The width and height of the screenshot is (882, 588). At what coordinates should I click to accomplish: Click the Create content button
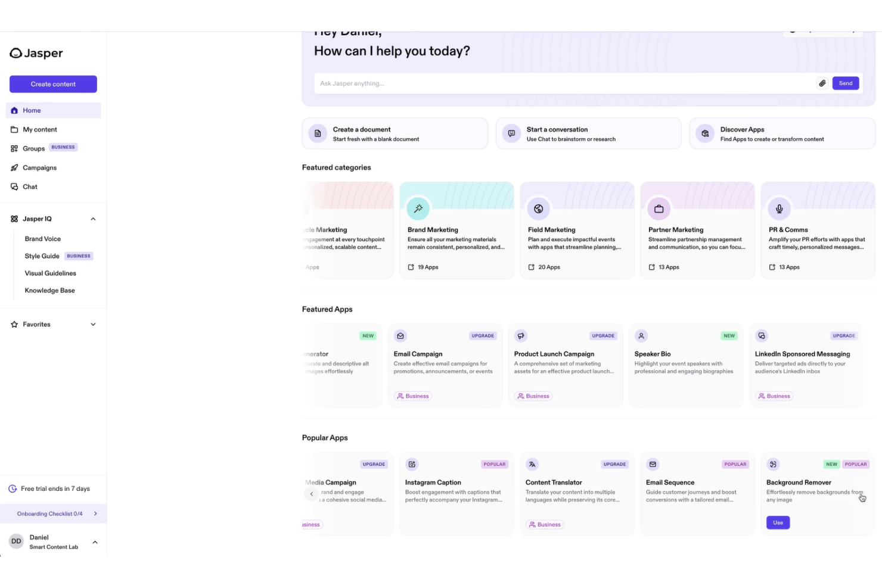coord(53,84)
